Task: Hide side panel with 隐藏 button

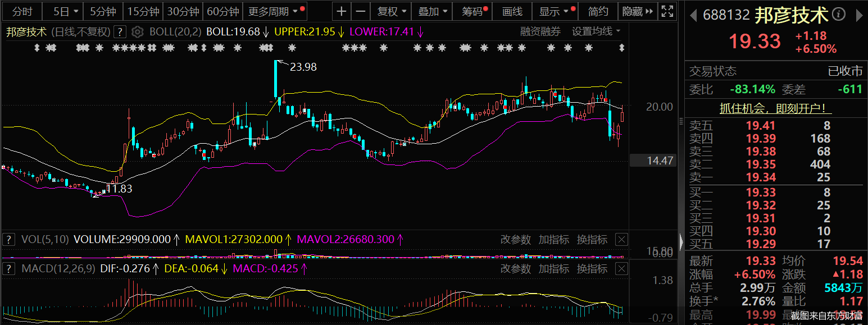Action: 638,11
